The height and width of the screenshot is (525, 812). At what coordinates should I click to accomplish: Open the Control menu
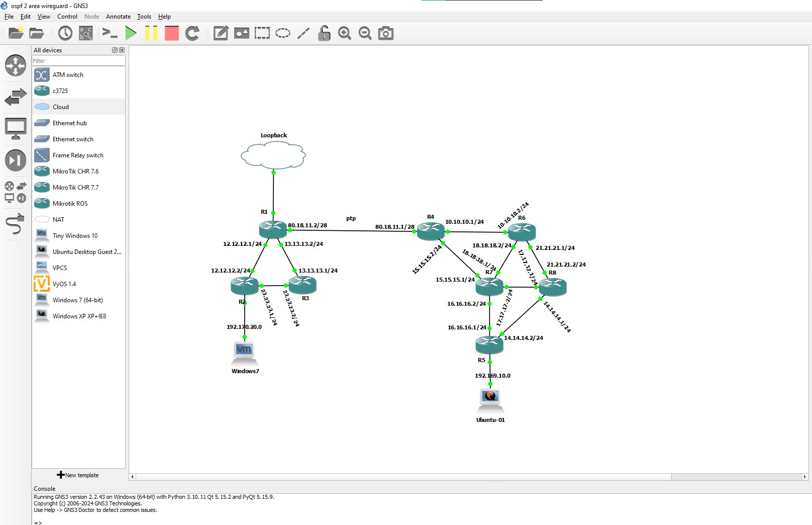click(67, 17)
